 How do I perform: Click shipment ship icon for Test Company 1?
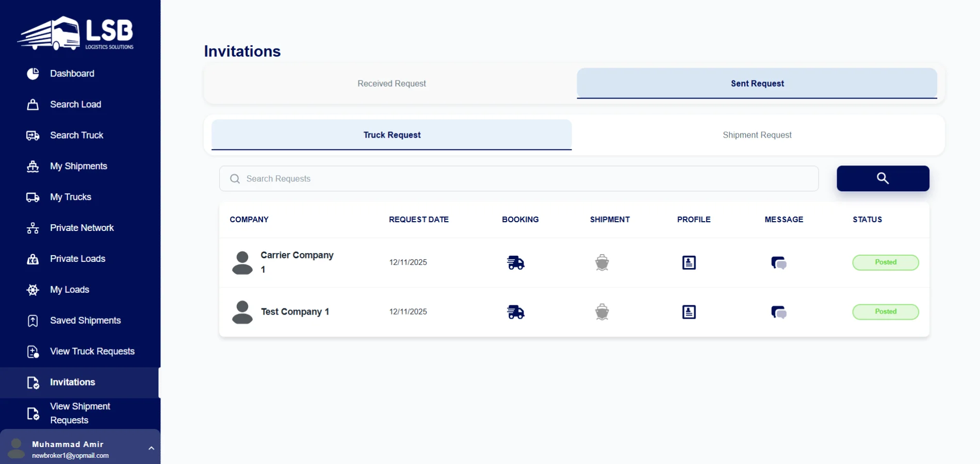[x=602, y=312]
